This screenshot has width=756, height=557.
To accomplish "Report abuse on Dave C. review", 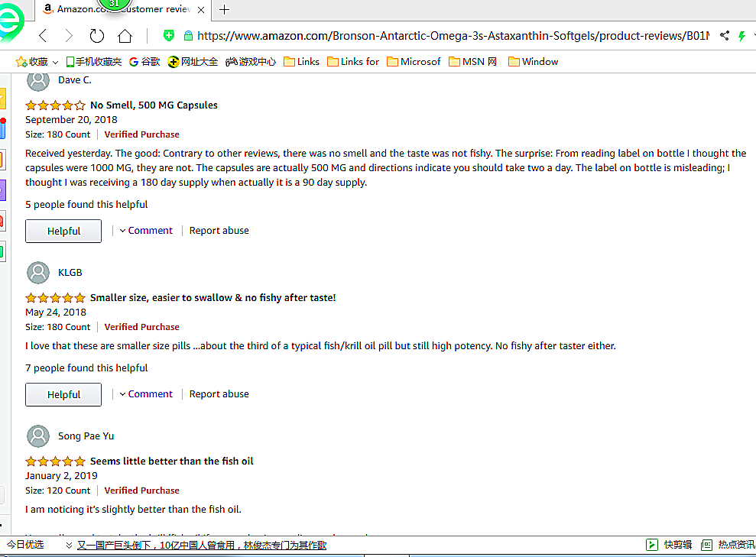I will pyautogui.click(x=219, y=231).
